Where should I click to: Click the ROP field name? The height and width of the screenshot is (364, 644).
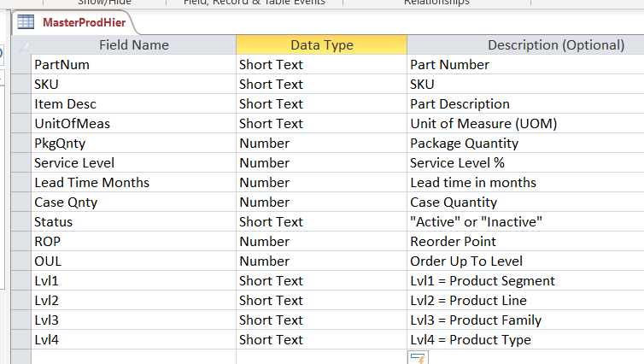click(133, 242)
